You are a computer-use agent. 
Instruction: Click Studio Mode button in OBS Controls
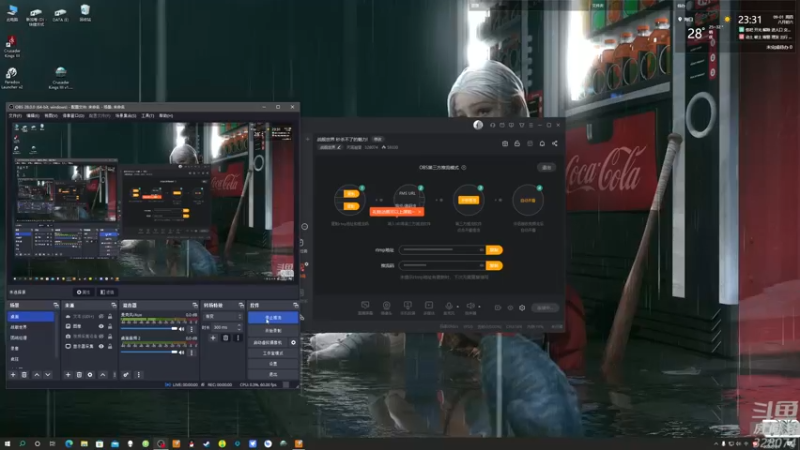(273, 353)
